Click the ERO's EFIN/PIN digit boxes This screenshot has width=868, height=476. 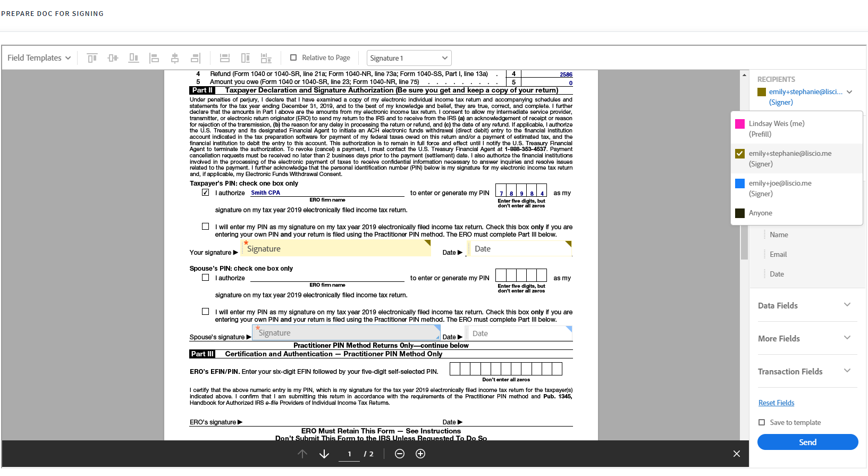click(506, 369)
